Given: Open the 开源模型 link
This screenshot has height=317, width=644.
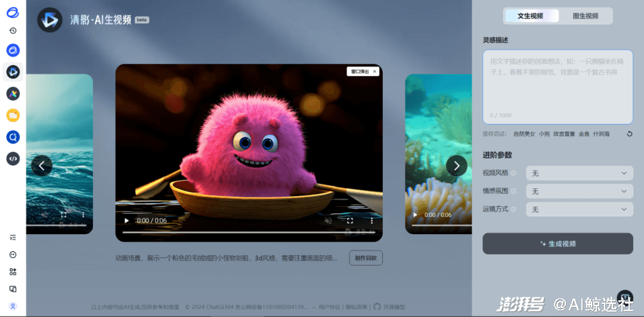Looking at the screenshot, I should tap(394, 307).
